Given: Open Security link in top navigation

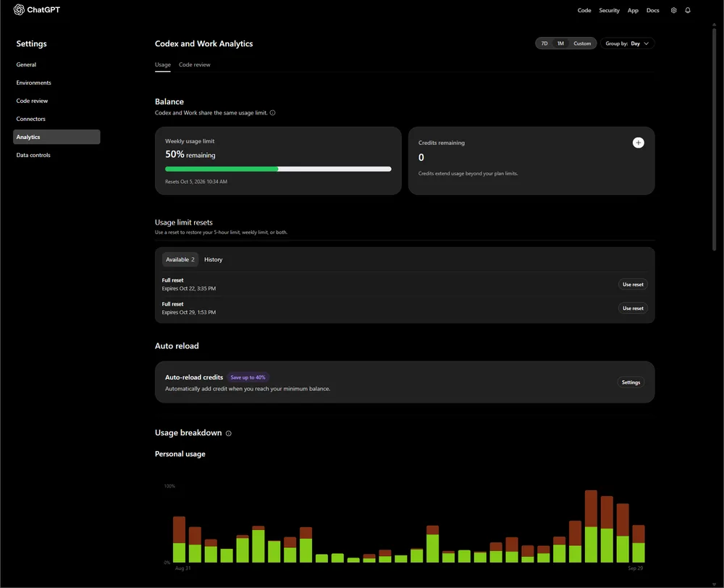Looking at the screenshot, I should pos(609,10).
